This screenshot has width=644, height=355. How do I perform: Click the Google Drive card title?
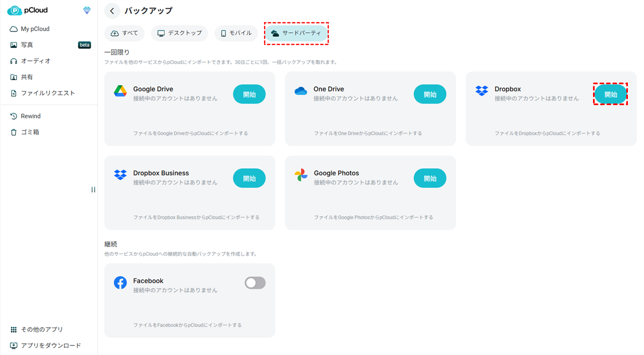click(153, 89)
